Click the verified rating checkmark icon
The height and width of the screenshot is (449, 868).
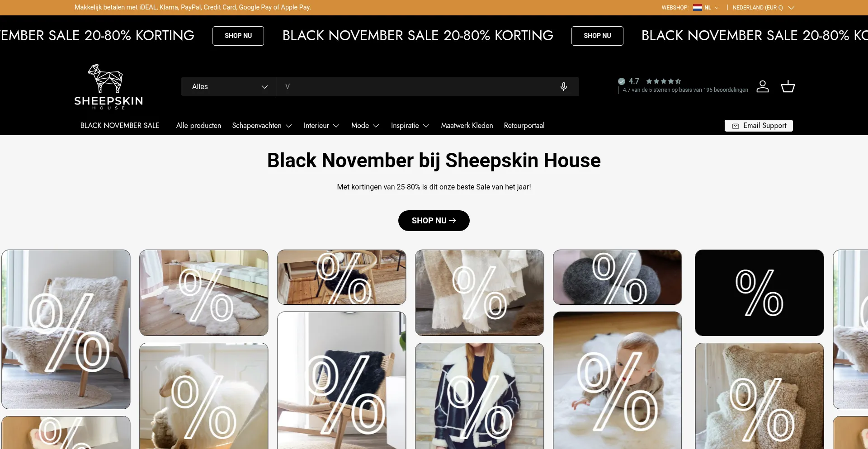tap(622, 81)
